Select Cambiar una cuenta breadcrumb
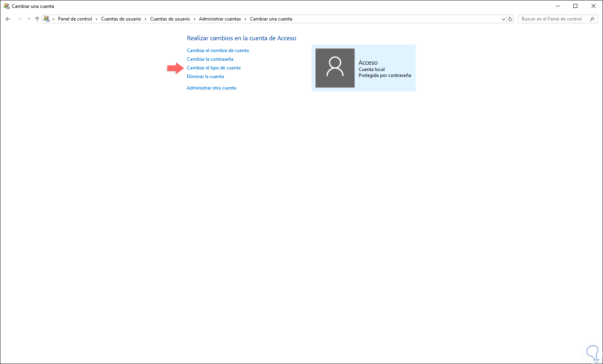The height and width of the screenshot is (364, 603). coord(271,19)
